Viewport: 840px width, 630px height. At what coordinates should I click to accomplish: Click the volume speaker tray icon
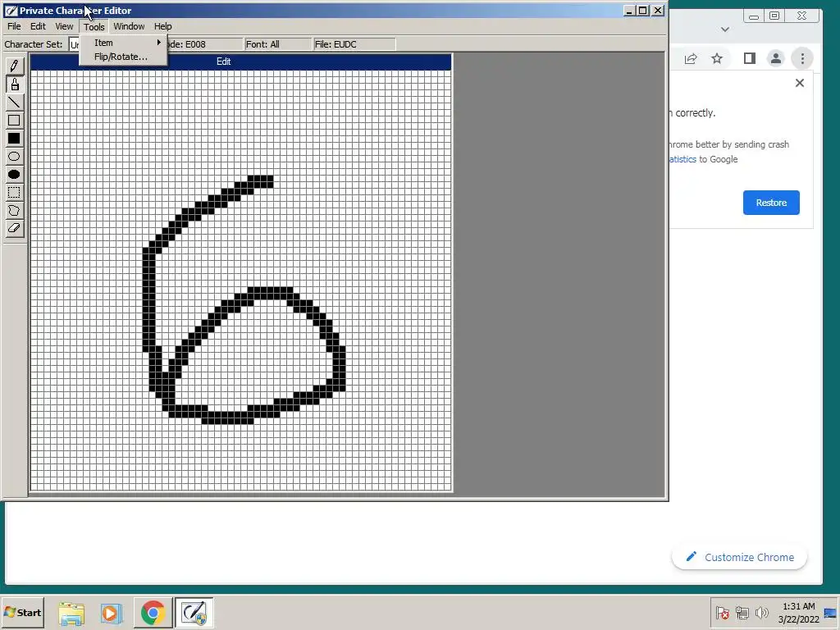(761, 612)
